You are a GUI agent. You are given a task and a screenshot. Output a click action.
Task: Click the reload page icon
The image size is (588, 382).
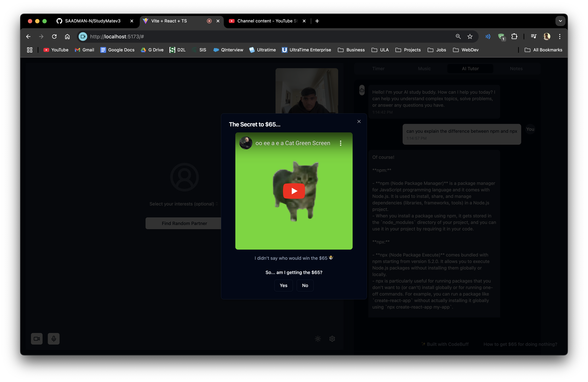click(54, 37)
